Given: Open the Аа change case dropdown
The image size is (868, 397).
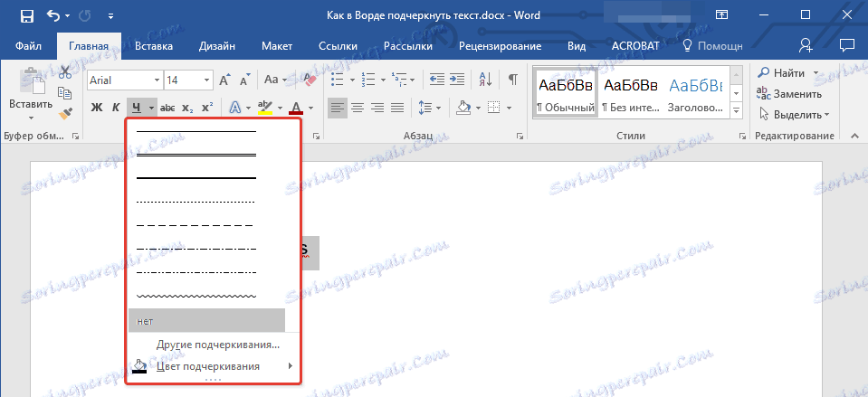Looking at the screenshot, I should [x=275, y=80].
